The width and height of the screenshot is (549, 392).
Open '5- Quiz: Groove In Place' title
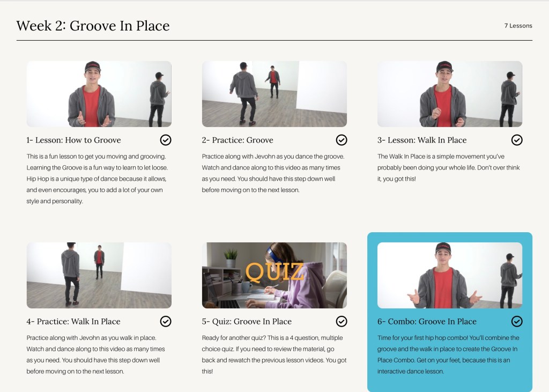click(x=247, y=321)
